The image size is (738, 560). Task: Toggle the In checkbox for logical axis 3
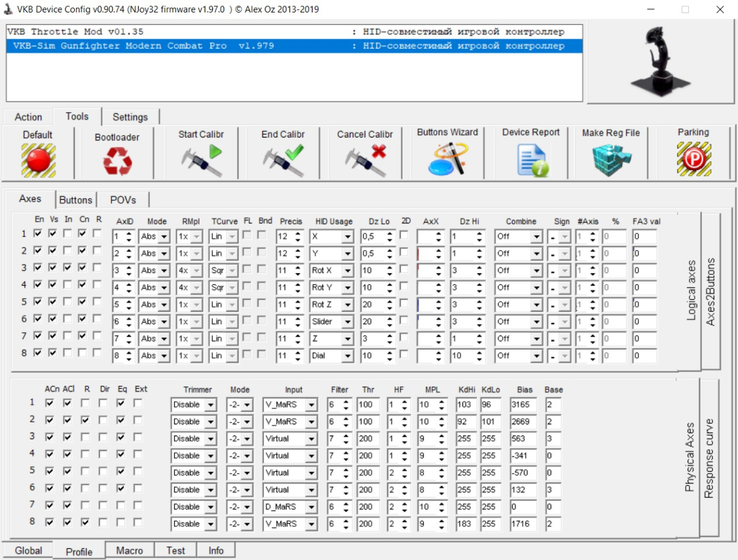(68, 268)
